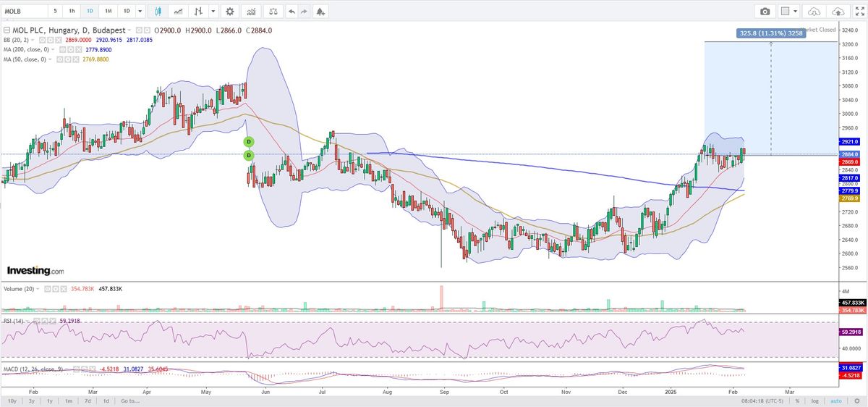The image size is (868, 407).
Task: Open the interval dropdown arrow
Action: 140,11
